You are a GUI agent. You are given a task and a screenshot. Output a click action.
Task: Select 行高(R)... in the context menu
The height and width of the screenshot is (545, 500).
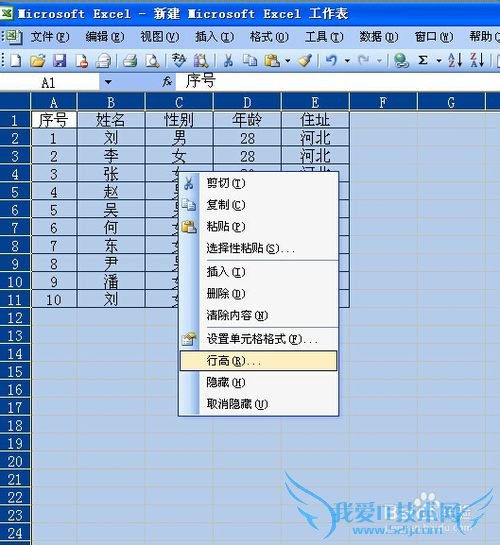[x=259, y=361]
